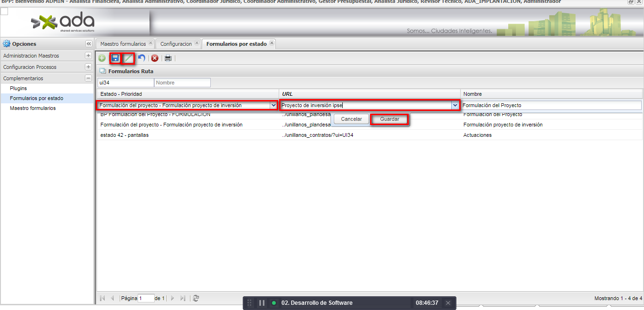Select the estado 42 - pantallas row
The height and width of the screenshot is (310, 644).
[x=369, y=135]
